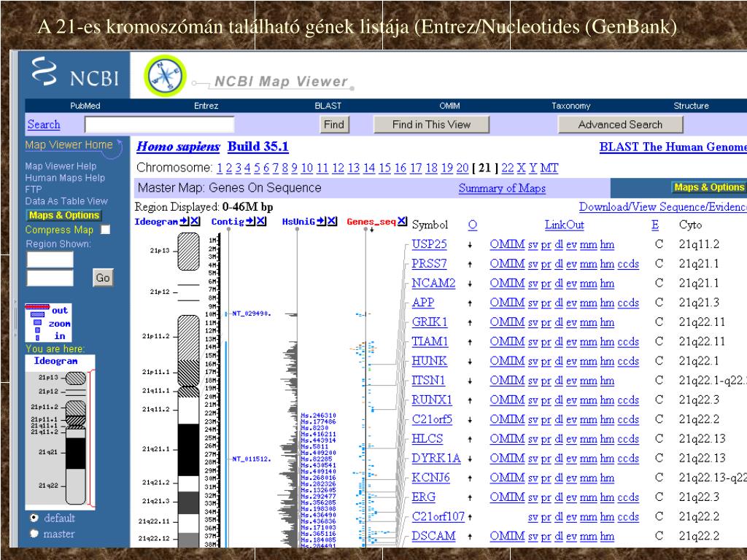Image resolution: width=747 pixels, height=560 pixels.
Task: Click the orientation arrow in USP25 row
Action: coord(470,245)
